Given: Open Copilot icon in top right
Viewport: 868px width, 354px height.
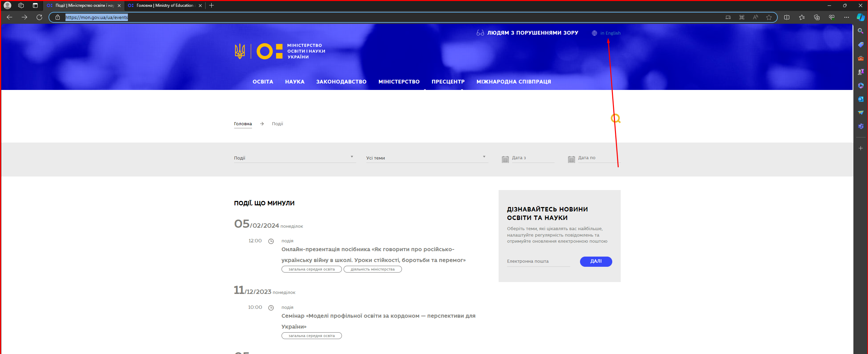Looking at the screenshot, I should (x=861, y=17).
